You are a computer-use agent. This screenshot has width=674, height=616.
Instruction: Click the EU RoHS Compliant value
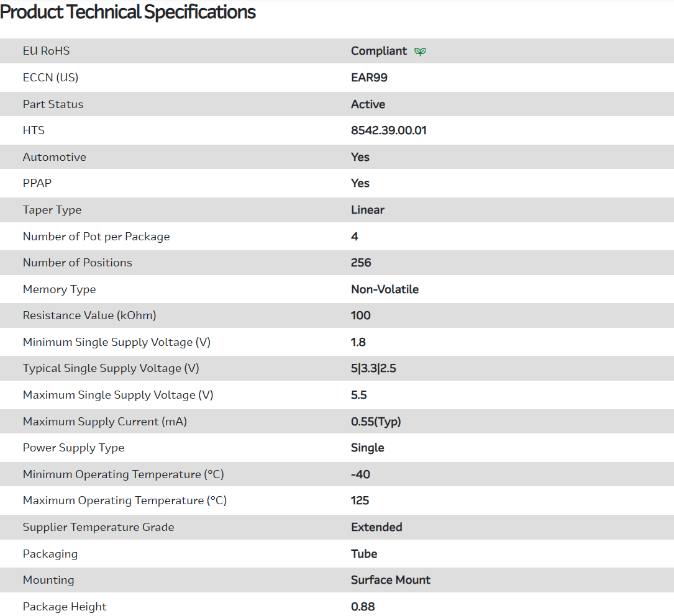378,51
